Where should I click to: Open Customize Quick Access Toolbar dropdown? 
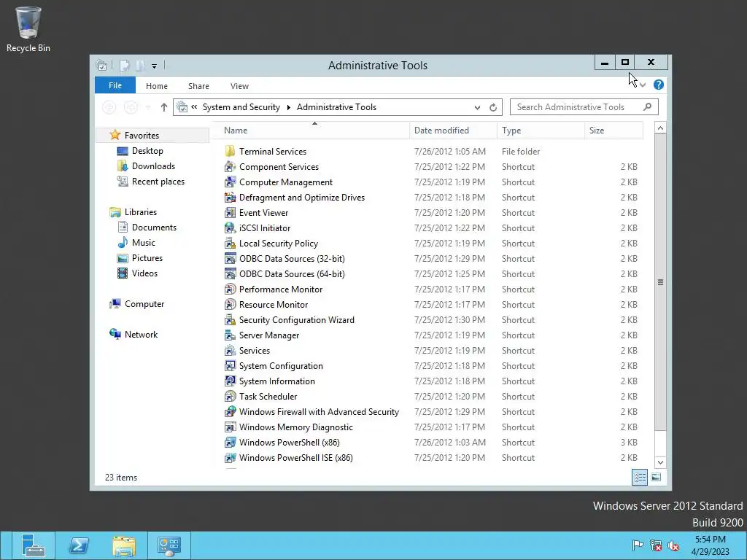click(155, 66)
